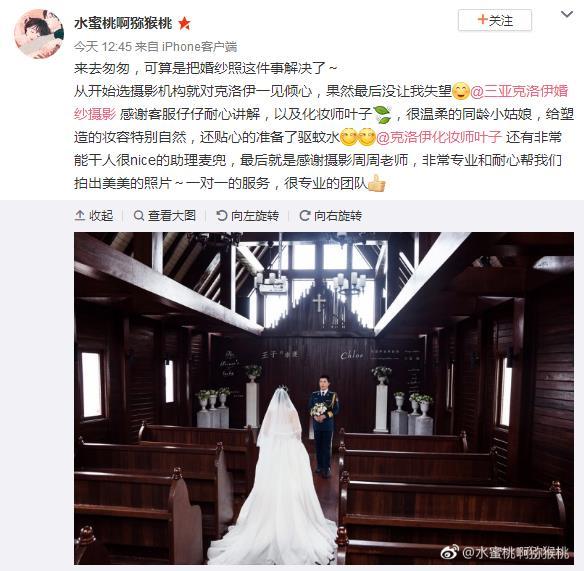Open the @克洛伊化妆师叶子 mention link
This screenshot has height=571, width=584.
pyautogui.click(x=439, y=137)
